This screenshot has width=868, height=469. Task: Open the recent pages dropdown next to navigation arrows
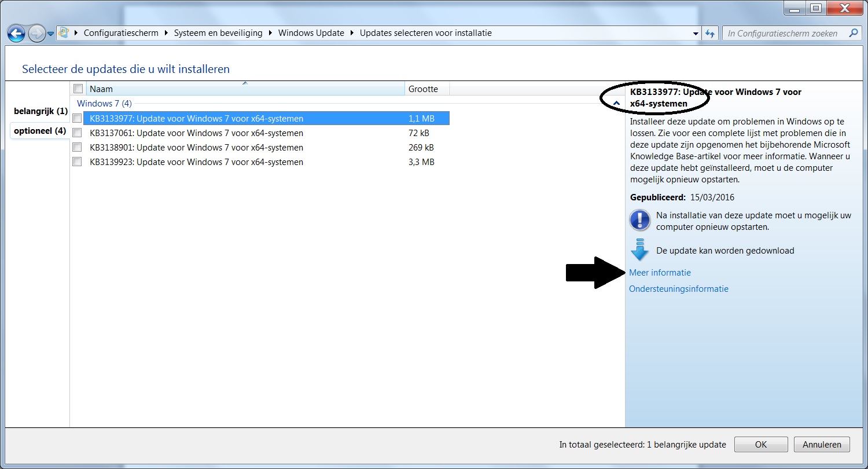tap(50, 33)
